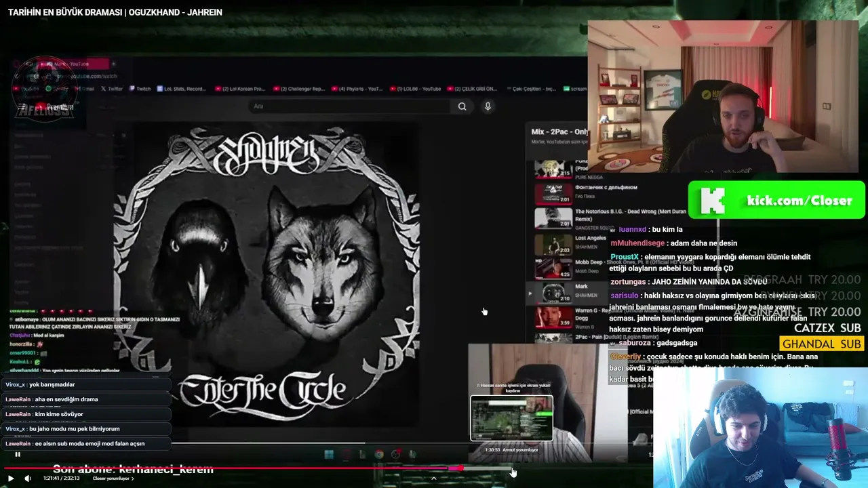
Task: Open the YouTube hamburger guide menu
Action: click(x=22, y=107)
